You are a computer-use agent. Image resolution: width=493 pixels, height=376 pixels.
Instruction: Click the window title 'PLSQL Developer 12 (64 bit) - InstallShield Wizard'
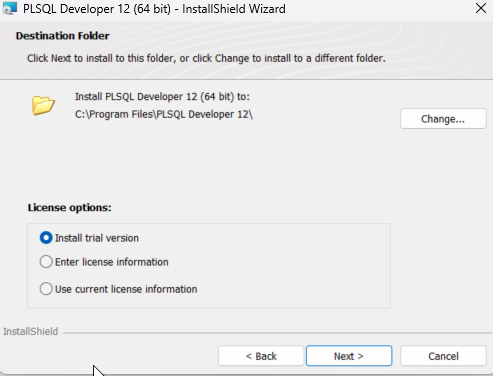tap(154, 9)
